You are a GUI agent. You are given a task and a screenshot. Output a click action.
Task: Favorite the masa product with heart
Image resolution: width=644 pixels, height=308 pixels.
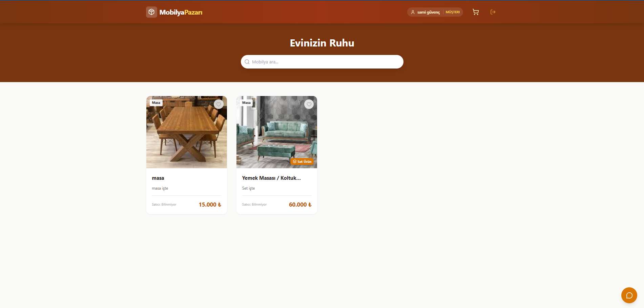[x=219, y=104]
